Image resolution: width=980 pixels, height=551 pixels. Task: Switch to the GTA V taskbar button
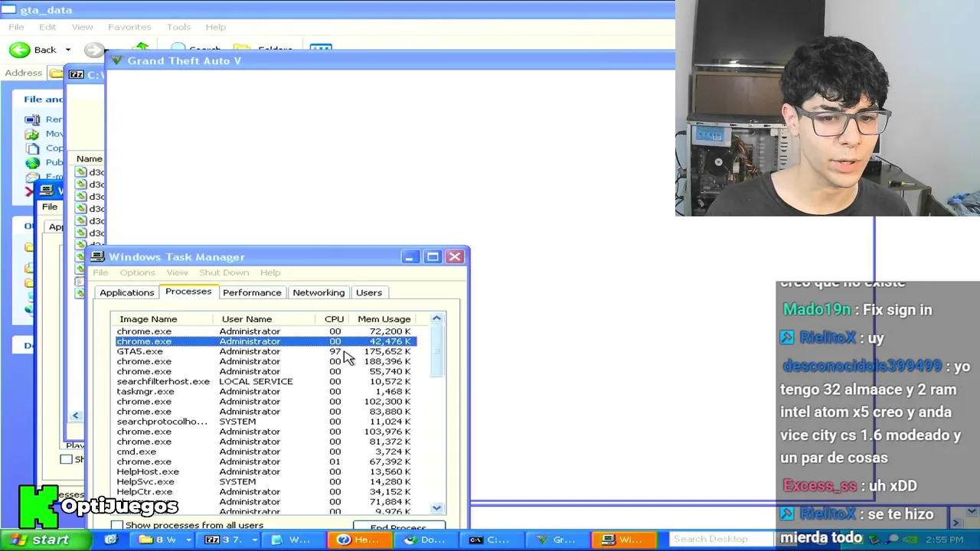click(x=557, y=540)
